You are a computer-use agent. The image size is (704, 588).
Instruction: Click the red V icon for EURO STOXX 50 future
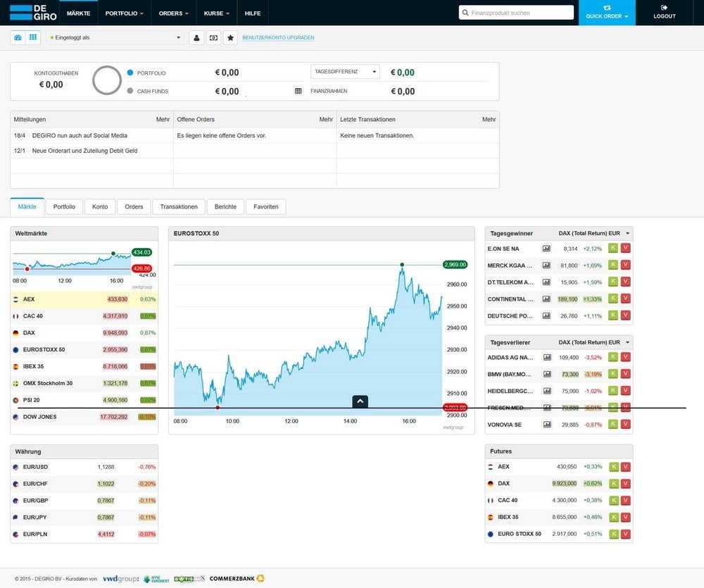625,534
